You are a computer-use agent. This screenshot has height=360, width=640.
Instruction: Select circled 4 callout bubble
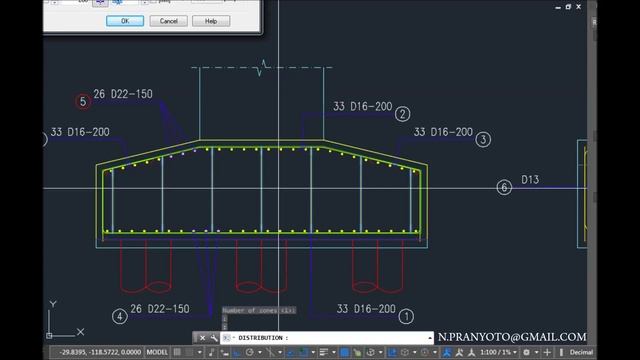coord(120,316)
